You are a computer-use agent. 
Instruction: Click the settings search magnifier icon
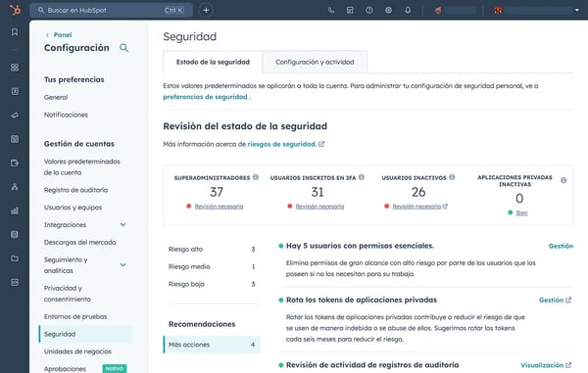tap(124, 48)
